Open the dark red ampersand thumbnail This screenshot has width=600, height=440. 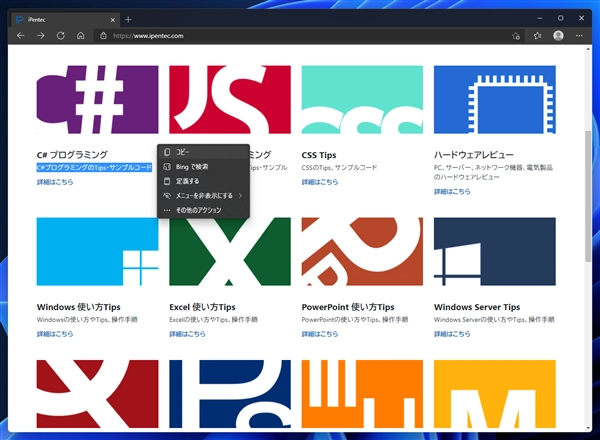[97, 394]
